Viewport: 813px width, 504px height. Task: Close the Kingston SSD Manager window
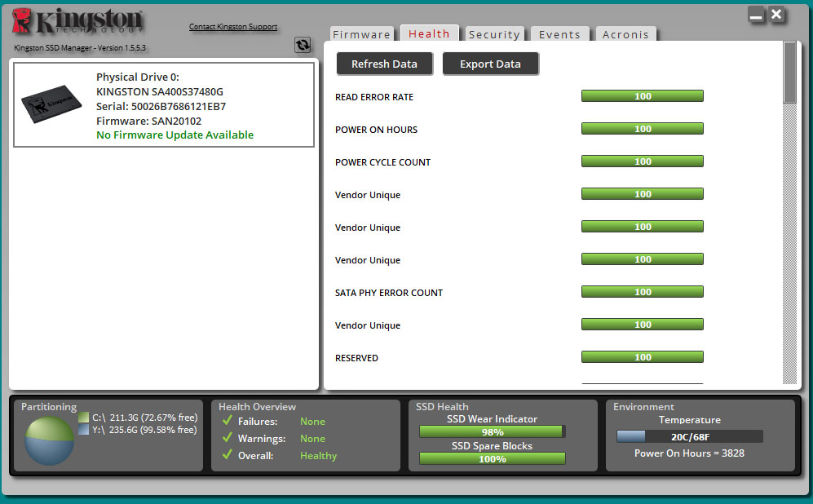point(776,15)
